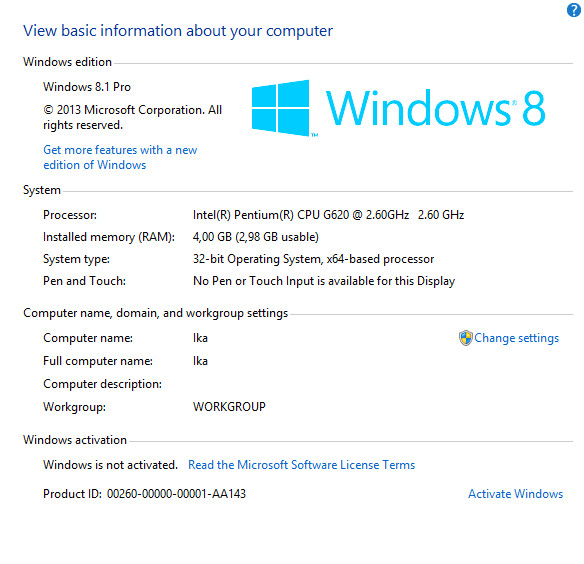Click the Processor label

pyautogui.click(x=70, y=215)
